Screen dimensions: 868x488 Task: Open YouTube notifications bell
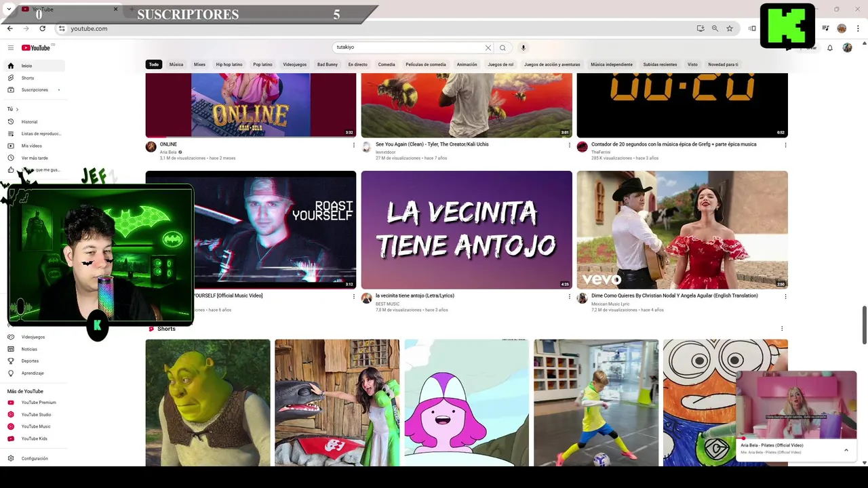[x=829, y=47]
